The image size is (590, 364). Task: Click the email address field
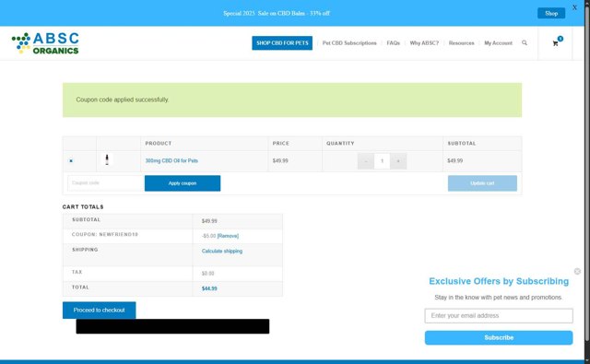(499, 316)
